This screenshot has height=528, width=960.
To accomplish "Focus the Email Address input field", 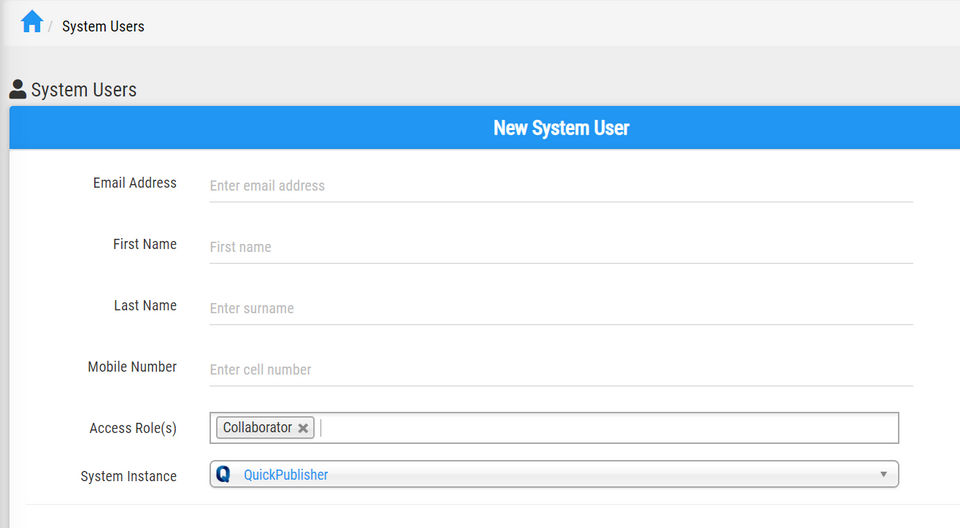I will click(x=561, y=186).
